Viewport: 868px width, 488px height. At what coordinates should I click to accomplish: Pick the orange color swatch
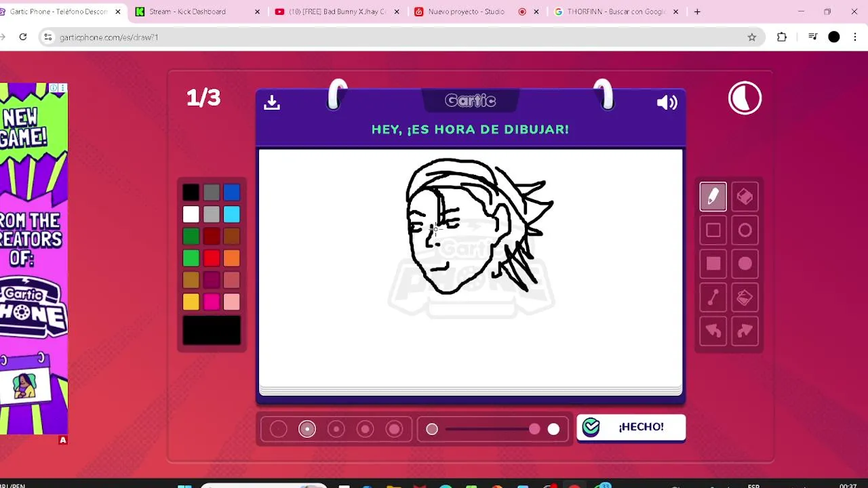pos(232,258)
